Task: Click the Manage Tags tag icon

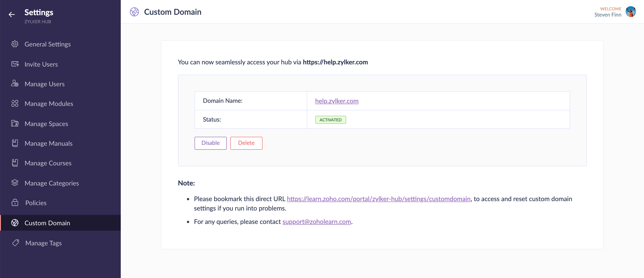Action: click(x=15, y=243)
